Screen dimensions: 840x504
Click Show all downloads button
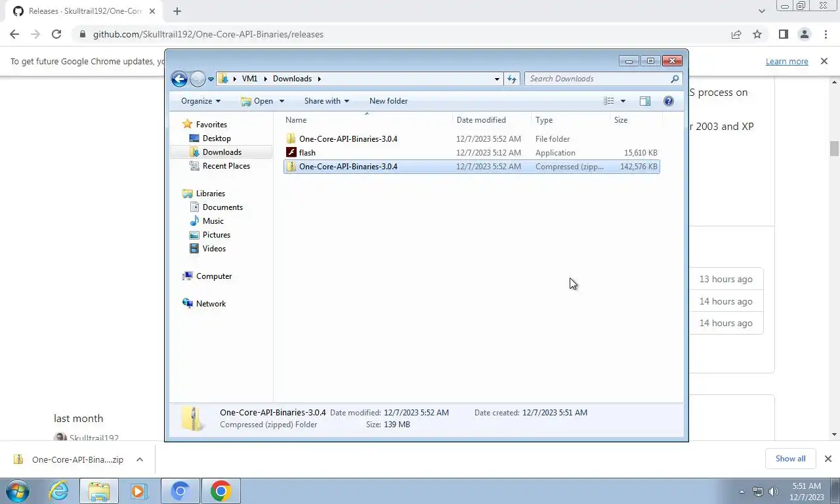point(790,459)
